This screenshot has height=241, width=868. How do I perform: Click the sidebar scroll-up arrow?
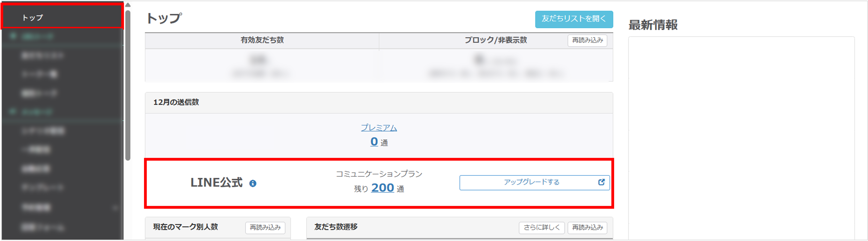128,5
